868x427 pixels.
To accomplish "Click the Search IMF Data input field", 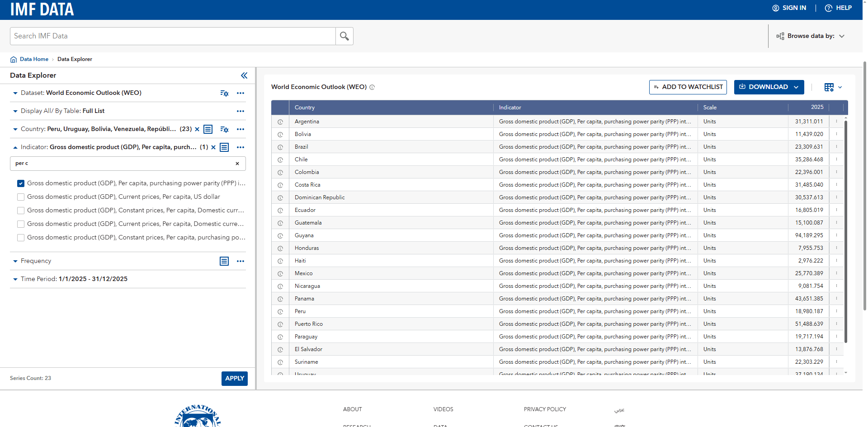I will tap(173, 36).
